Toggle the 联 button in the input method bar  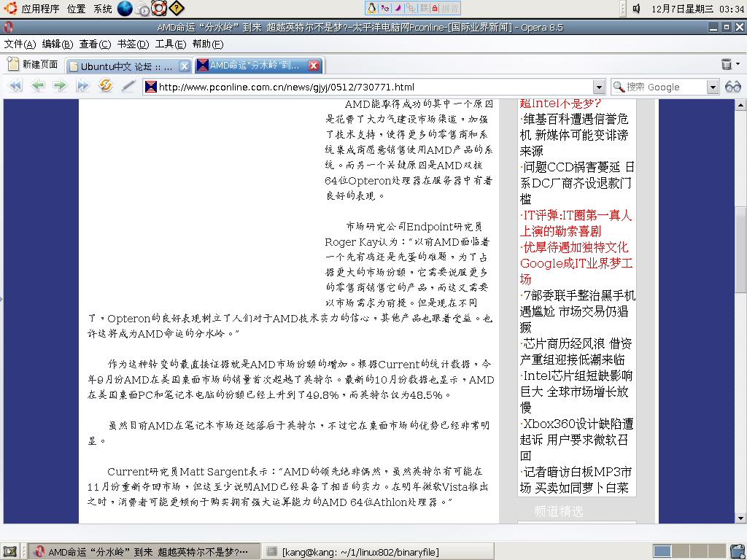point(424,8)
